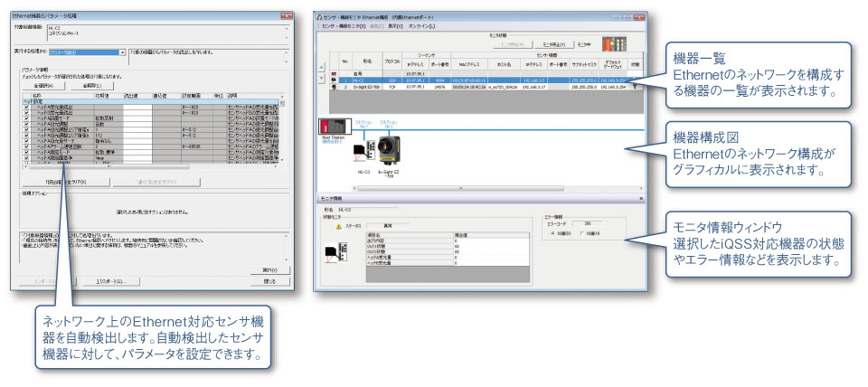Click the Host Station PLC icon in the diagram
This screenshot has height=387, width=868.
(328, 127)
